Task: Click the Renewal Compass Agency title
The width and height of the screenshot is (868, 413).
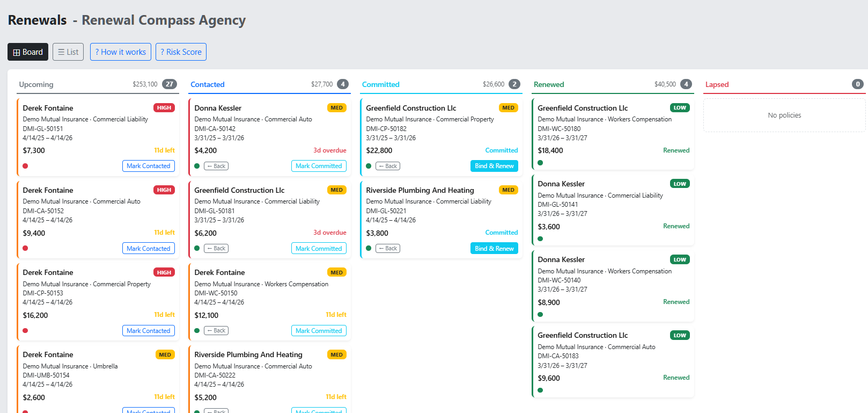Action: click(x=164, y=20)
